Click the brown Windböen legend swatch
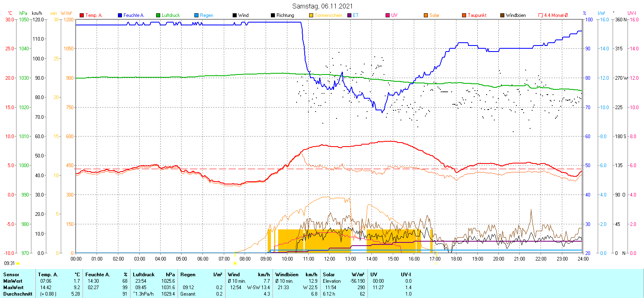The height and width of the screenshot is (298, 644). [502, 15]
